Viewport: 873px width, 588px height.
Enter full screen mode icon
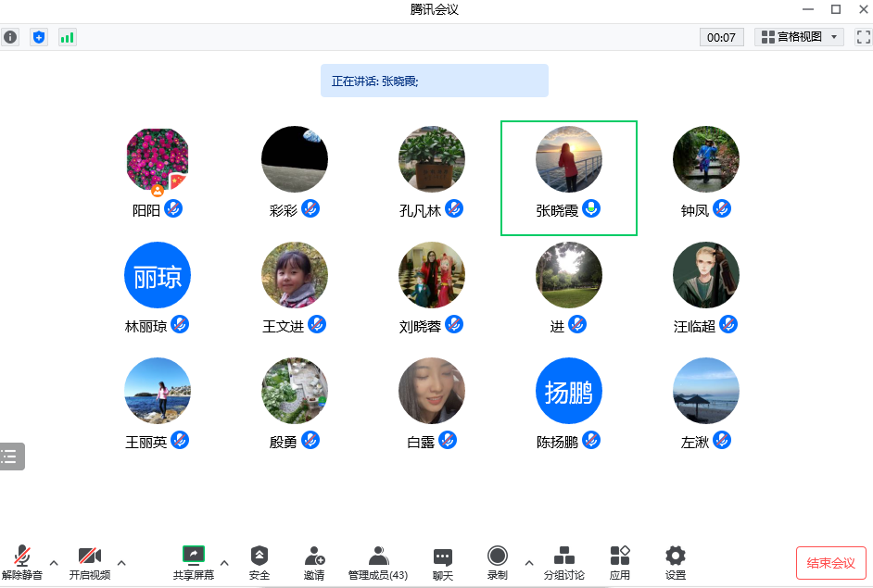(864, 37)
